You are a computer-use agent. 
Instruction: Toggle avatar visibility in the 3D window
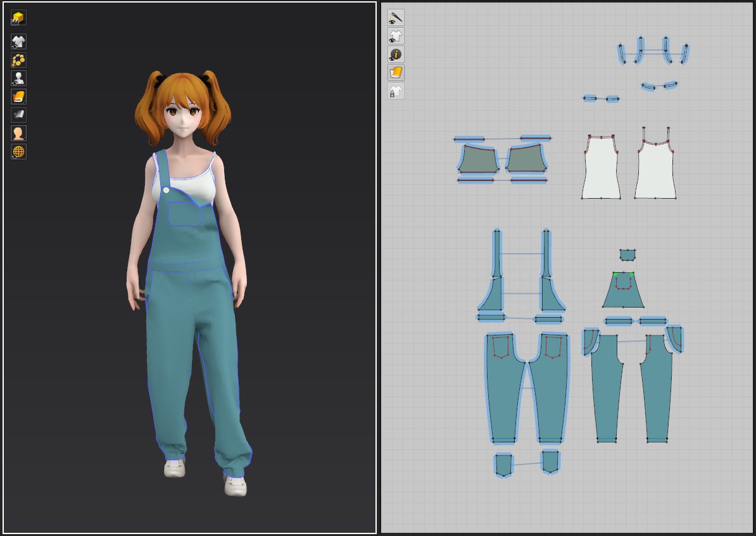18,78
